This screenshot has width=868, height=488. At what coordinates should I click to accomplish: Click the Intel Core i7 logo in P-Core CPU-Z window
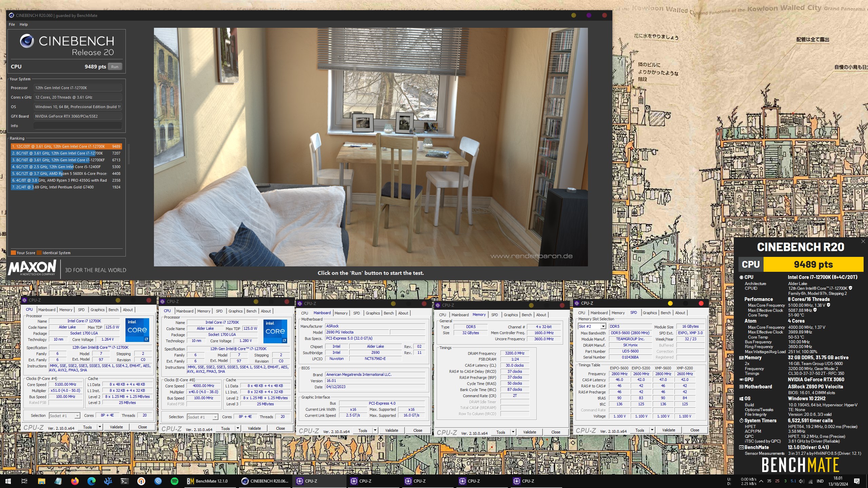(x=137, y=330)
